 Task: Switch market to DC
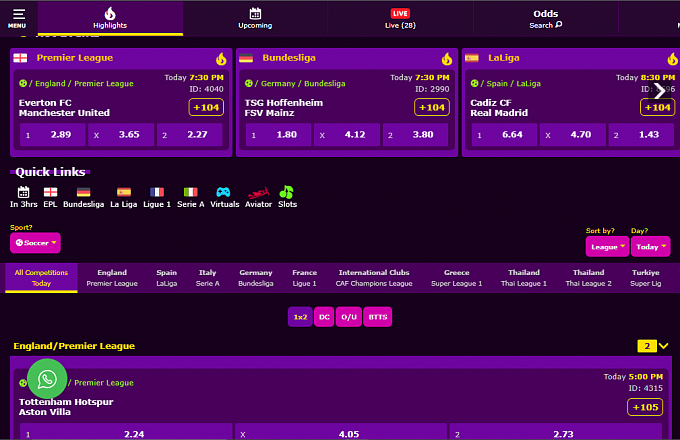coord(324,317)
